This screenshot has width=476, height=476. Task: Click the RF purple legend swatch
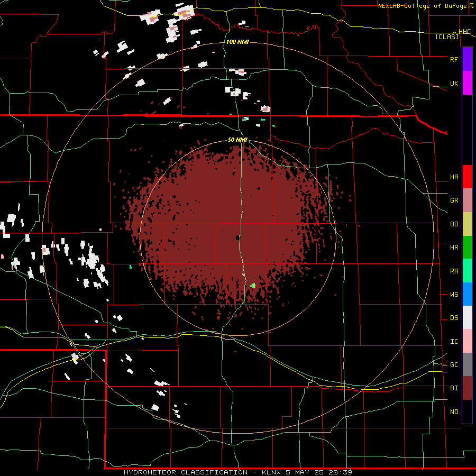click(467, 59)
